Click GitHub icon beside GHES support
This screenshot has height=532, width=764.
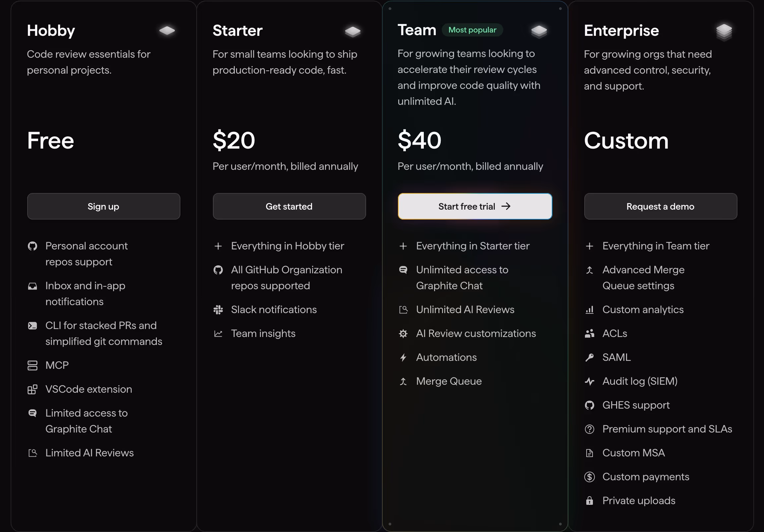click(x=589, y=405)
